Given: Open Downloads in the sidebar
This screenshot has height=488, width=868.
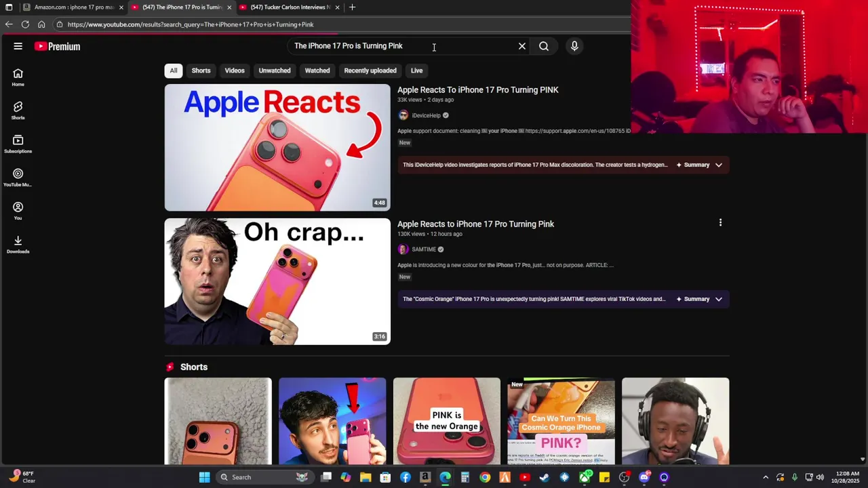Looking at the screenshot, I should [x=18, y=245].
